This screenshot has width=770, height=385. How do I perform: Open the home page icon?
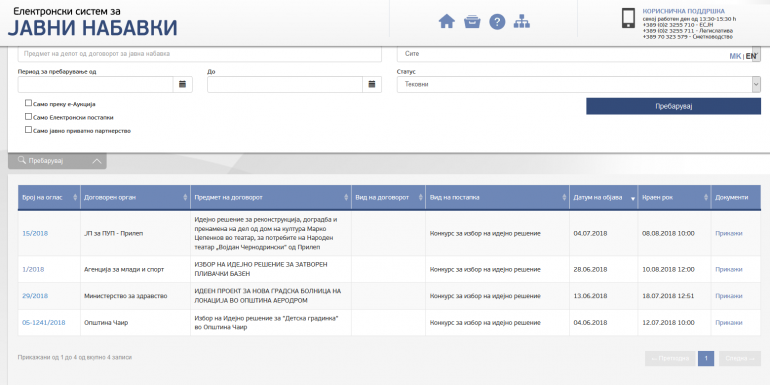tap(446, 22)
